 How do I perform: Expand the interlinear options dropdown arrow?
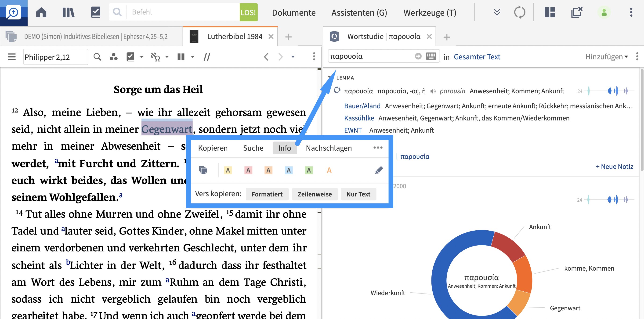click(x=167, y=57)
